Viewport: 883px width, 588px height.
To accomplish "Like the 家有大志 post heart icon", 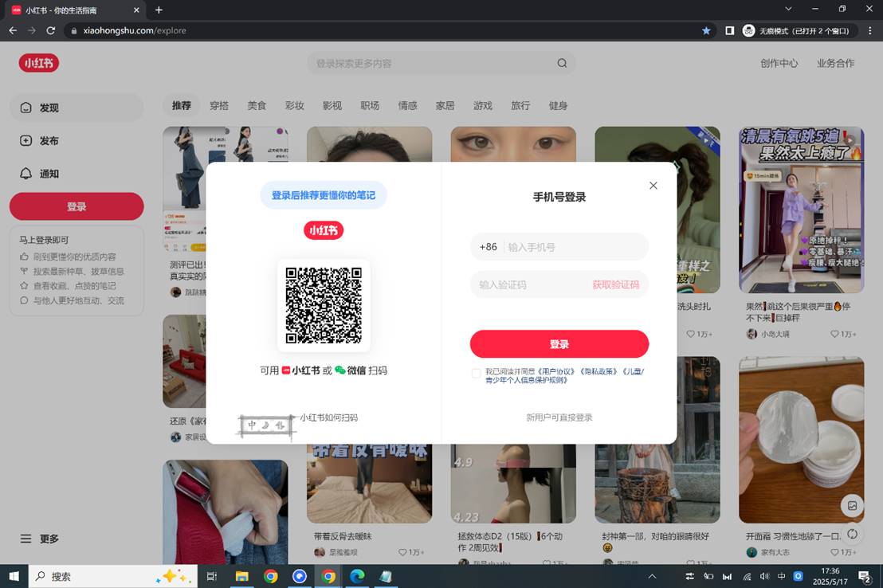I will tap(834, 552).
